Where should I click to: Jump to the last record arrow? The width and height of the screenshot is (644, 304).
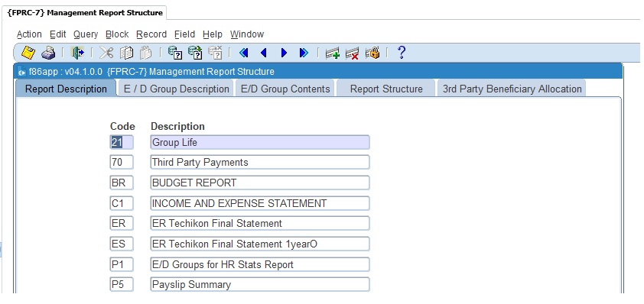[x=304, y=53]
